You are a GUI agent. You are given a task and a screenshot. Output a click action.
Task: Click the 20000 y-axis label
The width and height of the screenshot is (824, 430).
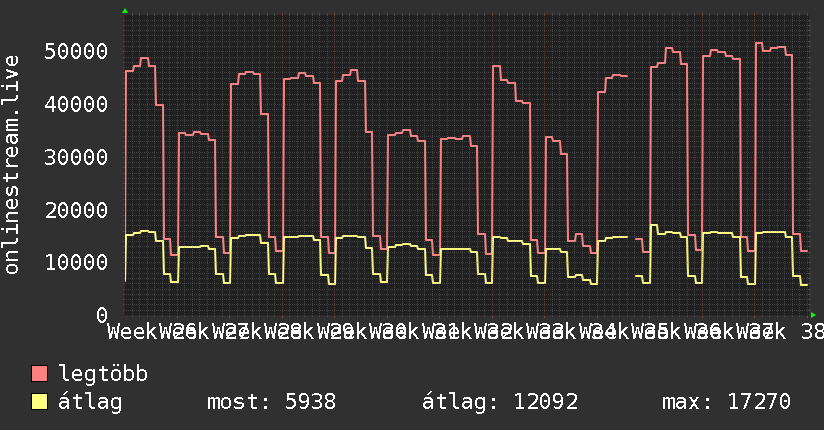point(76,210)
